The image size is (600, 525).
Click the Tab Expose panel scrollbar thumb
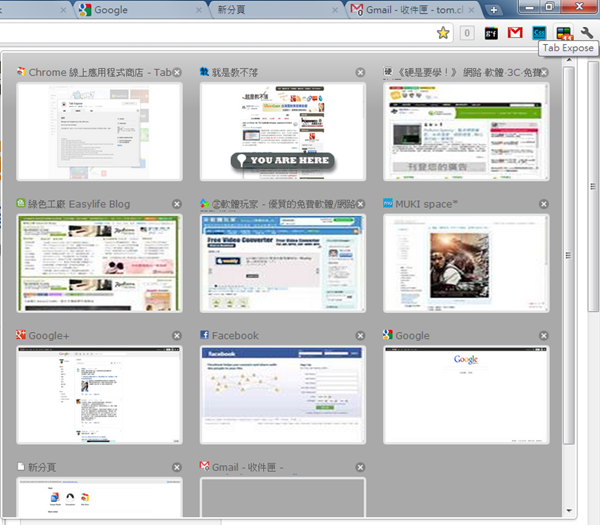pos(569,255)
